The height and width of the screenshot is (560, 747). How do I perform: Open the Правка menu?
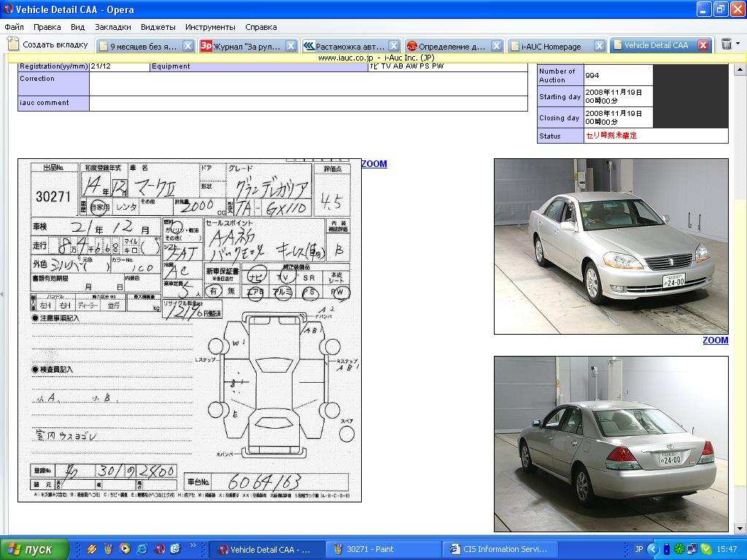click(x=47, y=27)
